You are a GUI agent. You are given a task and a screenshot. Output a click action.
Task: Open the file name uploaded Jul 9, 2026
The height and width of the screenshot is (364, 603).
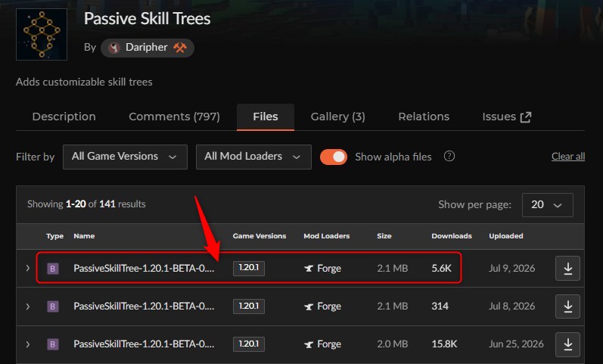point(144,268)
